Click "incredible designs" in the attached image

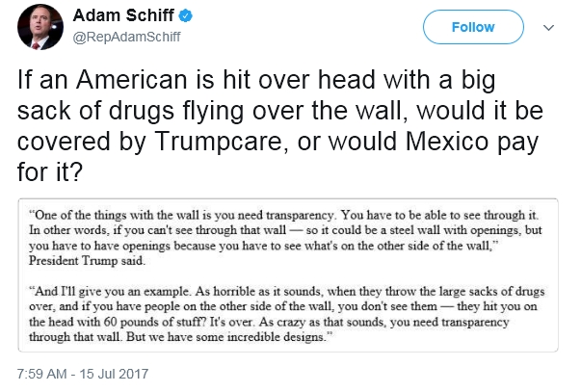coord(276,337)
